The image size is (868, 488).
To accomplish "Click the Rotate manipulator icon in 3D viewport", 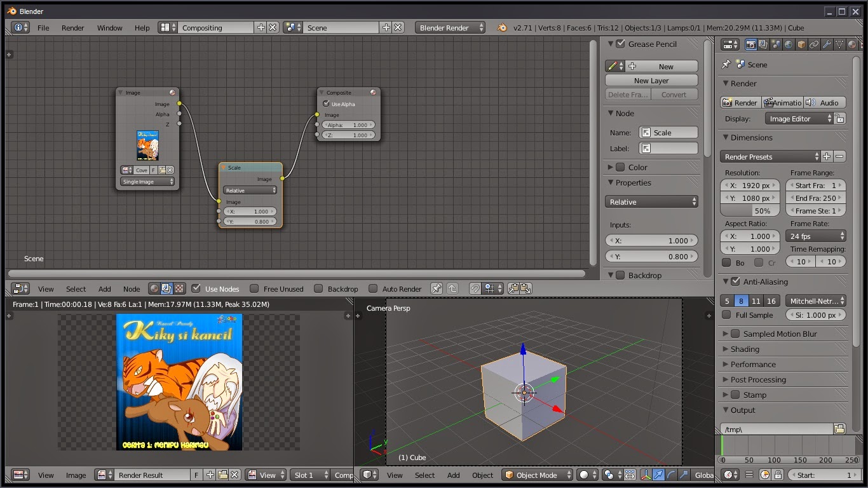I will tap(671, 475).
